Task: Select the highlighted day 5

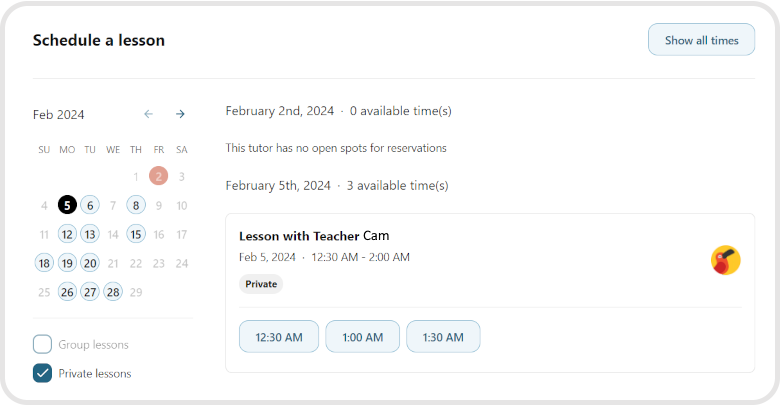Action: pos(67,205)
